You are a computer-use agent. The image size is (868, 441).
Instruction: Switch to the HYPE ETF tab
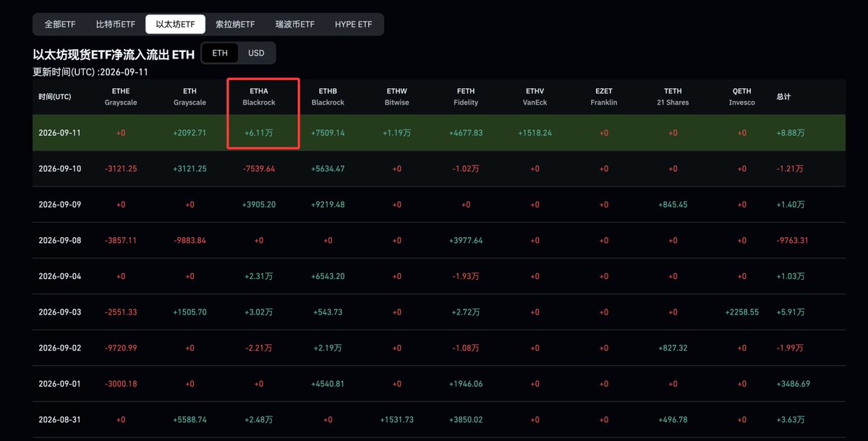coord(354,24)
